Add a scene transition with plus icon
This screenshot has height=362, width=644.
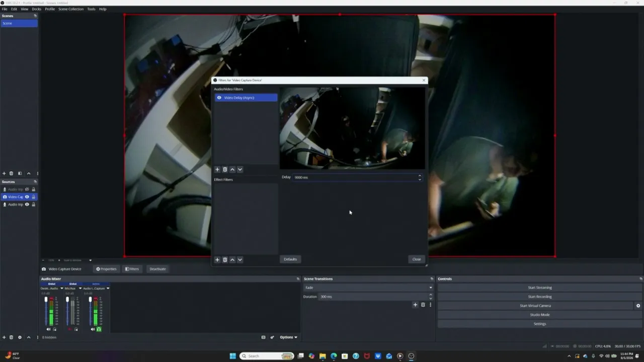[x=415, y=305]
